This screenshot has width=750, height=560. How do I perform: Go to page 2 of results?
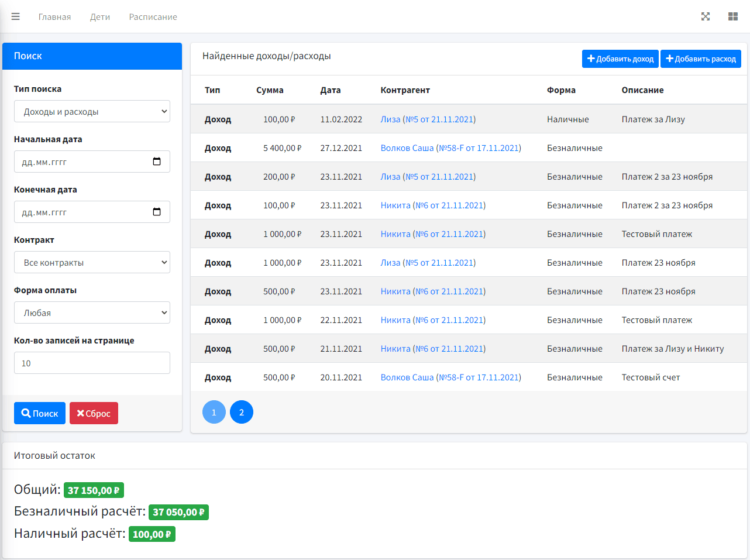[242, 413]
